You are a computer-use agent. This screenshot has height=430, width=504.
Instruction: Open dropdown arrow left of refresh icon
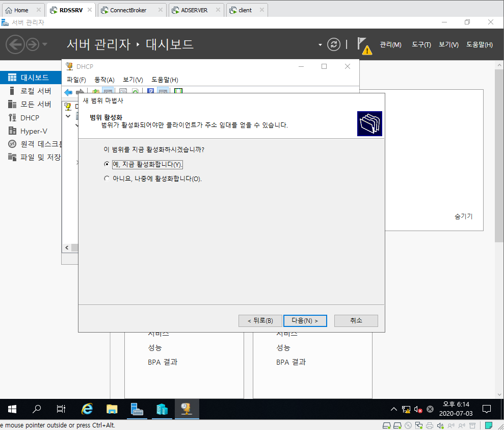coord(320,45)
